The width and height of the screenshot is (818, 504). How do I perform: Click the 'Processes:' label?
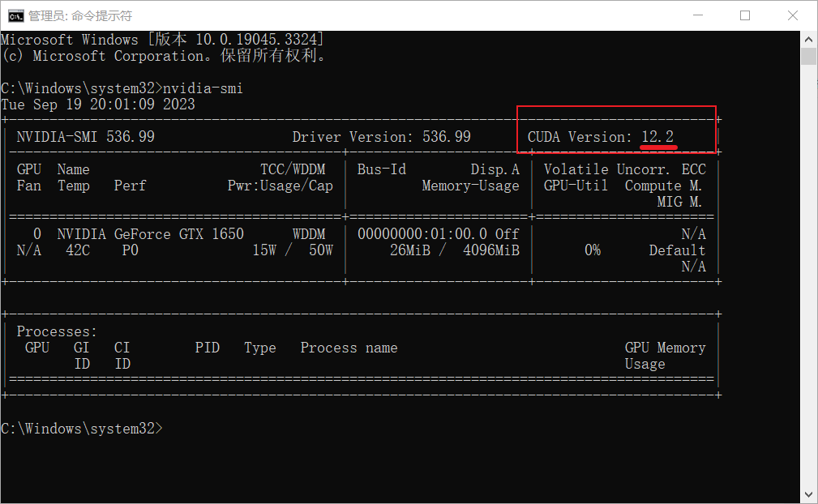click(x=57, y=331)
